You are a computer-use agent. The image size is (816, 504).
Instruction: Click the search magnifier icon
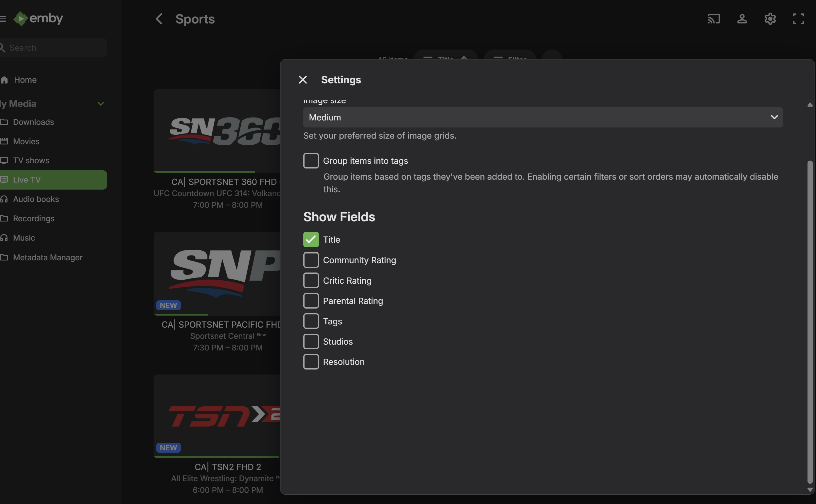coord(2,48)
